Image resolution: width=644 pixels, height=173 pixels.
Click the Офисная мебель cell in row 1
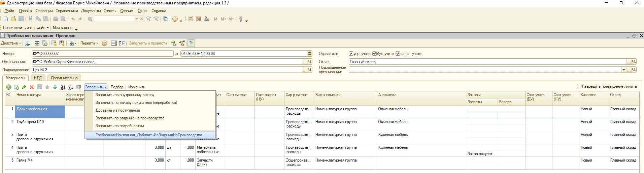421,112
